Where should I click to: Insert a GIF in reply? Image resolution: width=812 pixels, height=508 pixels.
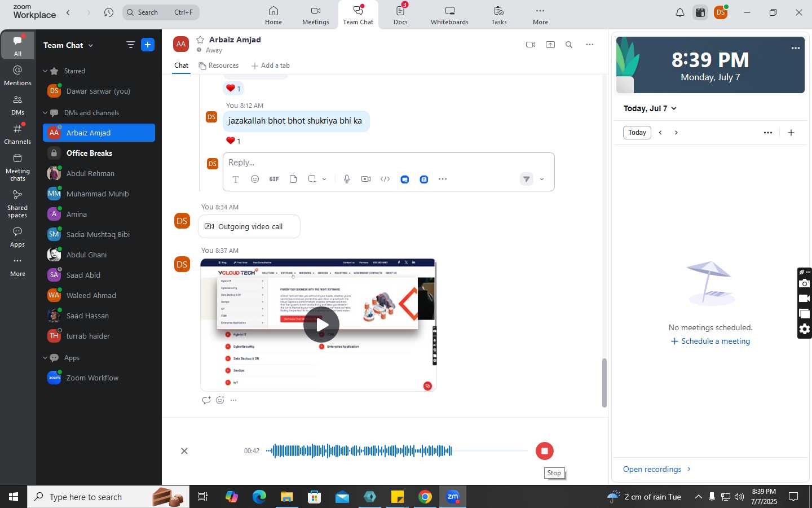point(274,179)
